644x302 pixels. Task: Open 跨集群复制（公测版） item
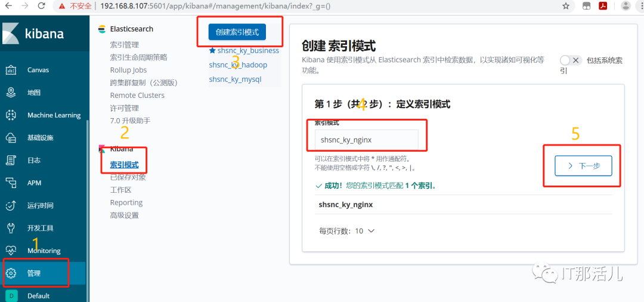coord(144,82)
